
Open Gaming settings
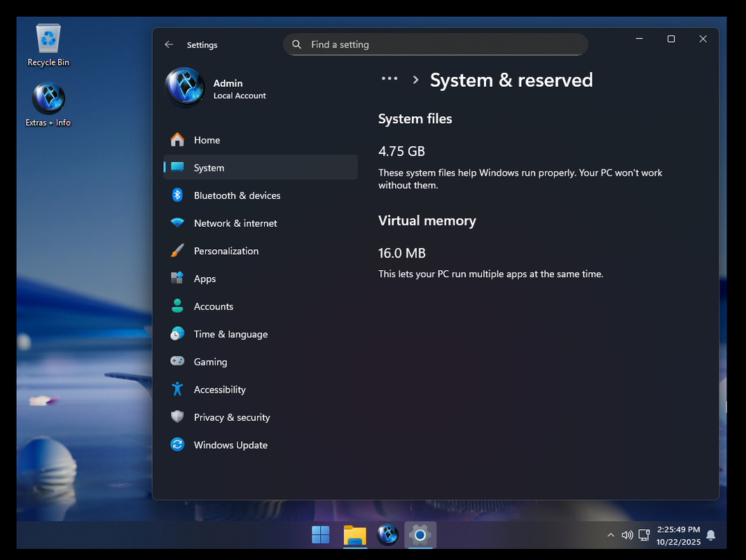pos(261,362)
